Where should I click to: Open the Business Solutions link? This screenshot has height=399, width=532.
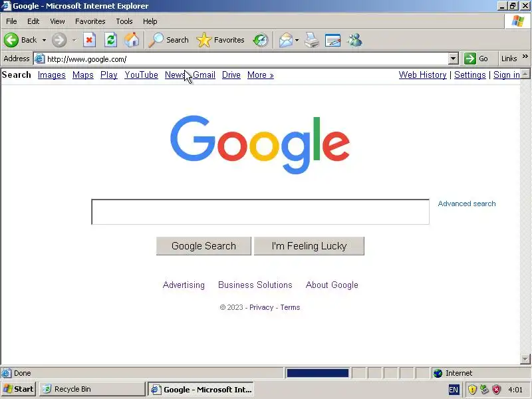pyautogui.click(x=255, y=285)
